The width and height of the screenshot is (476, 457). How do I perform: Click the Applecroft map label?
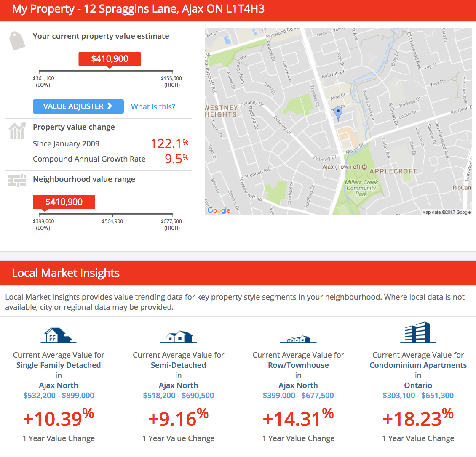[393, 171]
